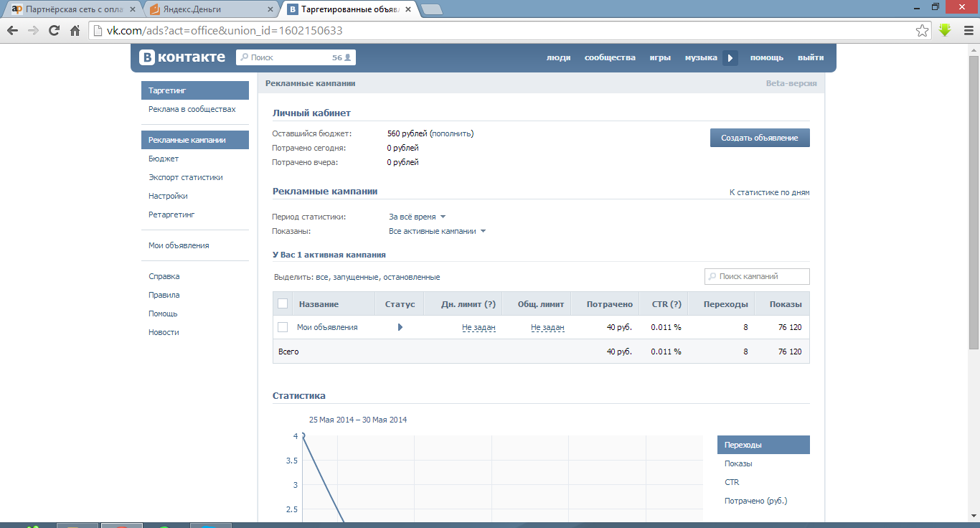Sort by the Статус column header
980x528 pixels.
[400, 304]
